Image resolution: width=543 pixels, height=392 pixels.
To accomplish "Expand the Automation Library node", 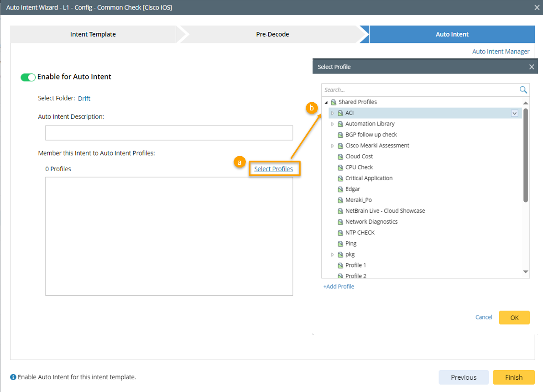I will pos(333,124).
